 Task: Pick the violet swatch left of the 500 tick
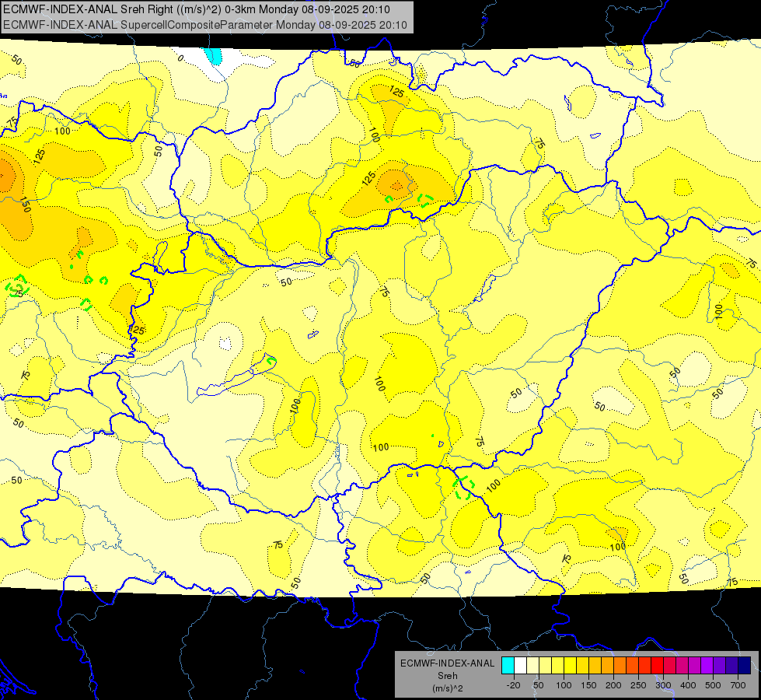pos(707,666)
